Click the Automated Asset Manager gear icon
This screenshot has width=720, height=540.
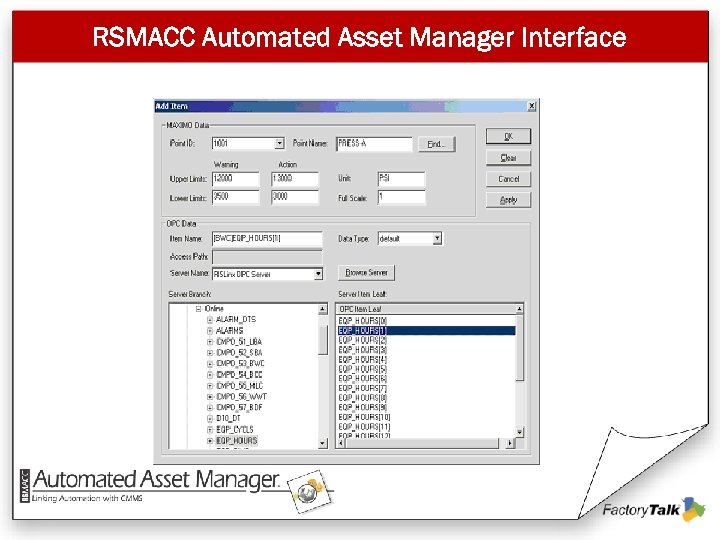pos(309,492)
